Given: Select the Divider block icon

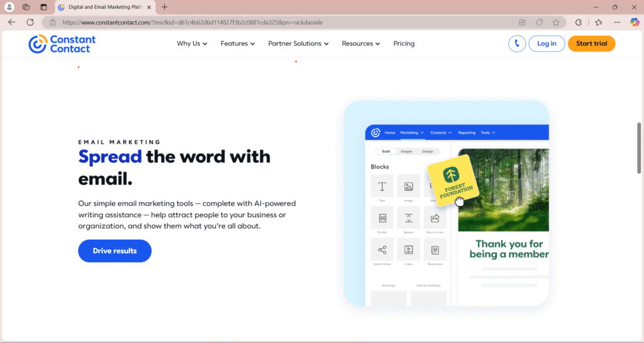Looking at the screenshot, I should pos(382,218).
